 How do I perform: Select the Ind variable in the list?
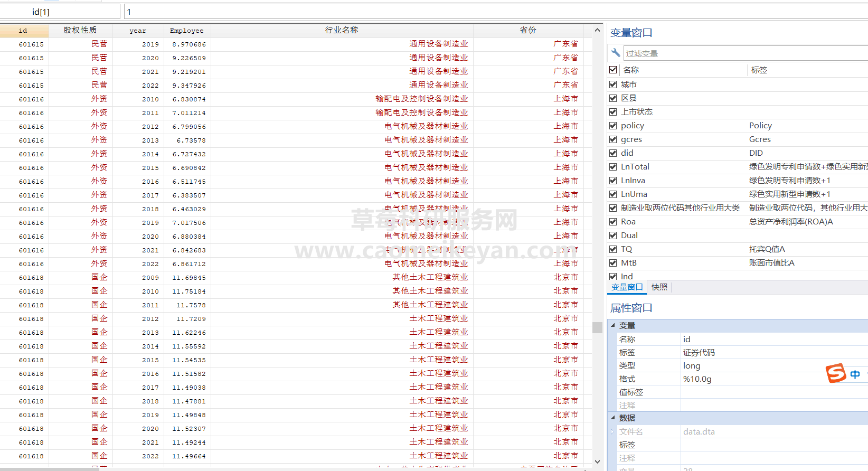(627, 276)
